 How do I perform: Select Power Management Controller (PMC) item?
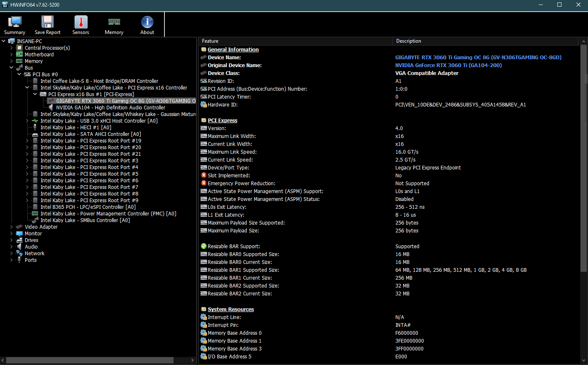[108, 213]
